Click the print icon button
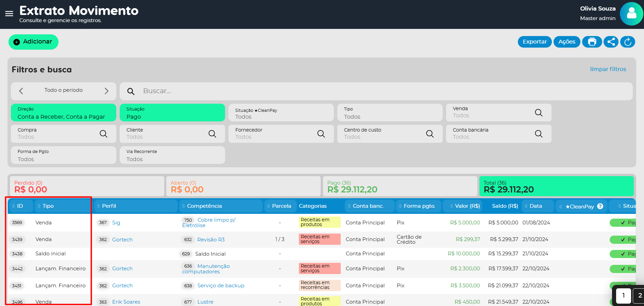The height and width of the screenshot is (306, 644). [x=592, y=42]
